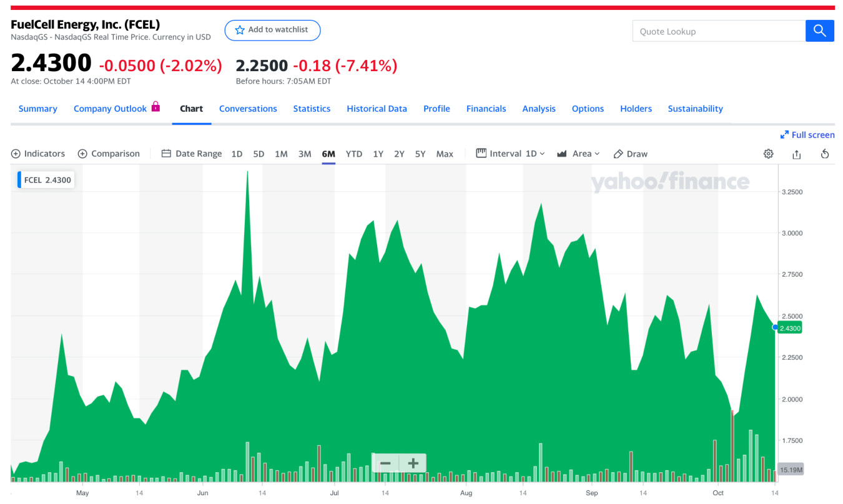Open the Sustainability tab

point(695,109)
